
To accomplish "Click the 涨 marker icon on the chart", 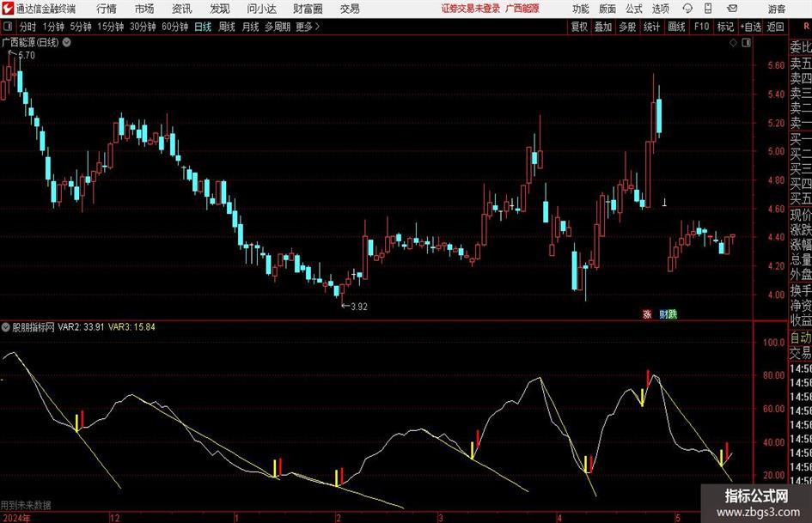I will point(647,313).
